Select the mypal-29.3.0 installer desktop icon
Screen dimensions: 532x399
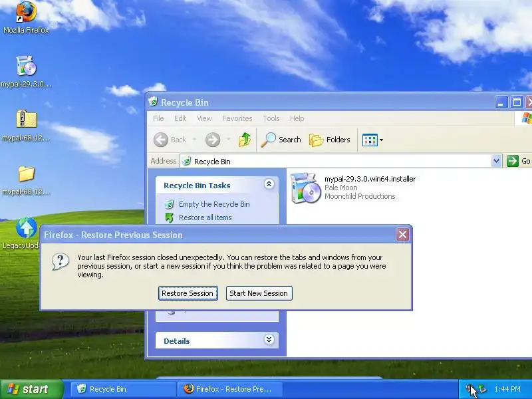pyautogui.click(x=26, y=71)
